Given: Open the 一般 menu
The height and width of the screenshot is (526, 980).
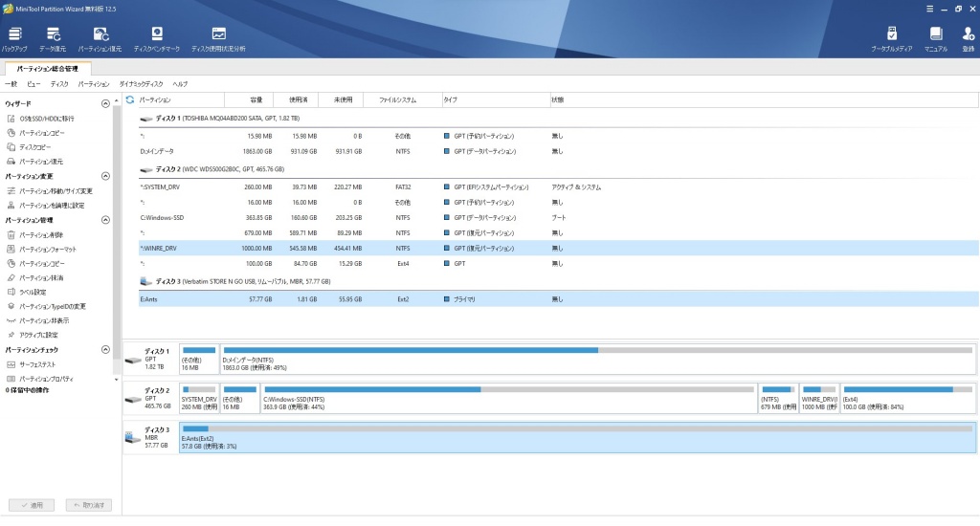Looking at the screenshot, I should (11, 84).
